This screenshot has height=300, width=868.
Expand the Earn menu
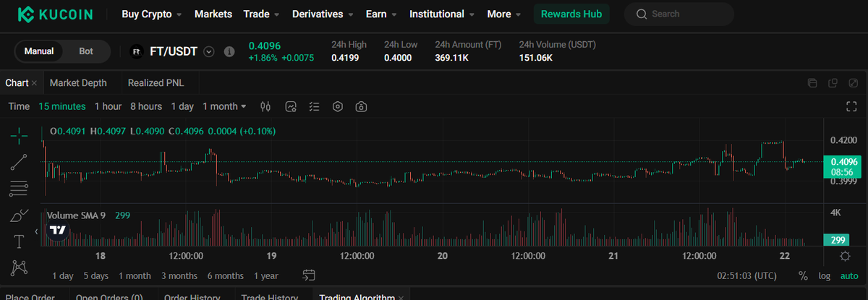click(x=381, y=14)
